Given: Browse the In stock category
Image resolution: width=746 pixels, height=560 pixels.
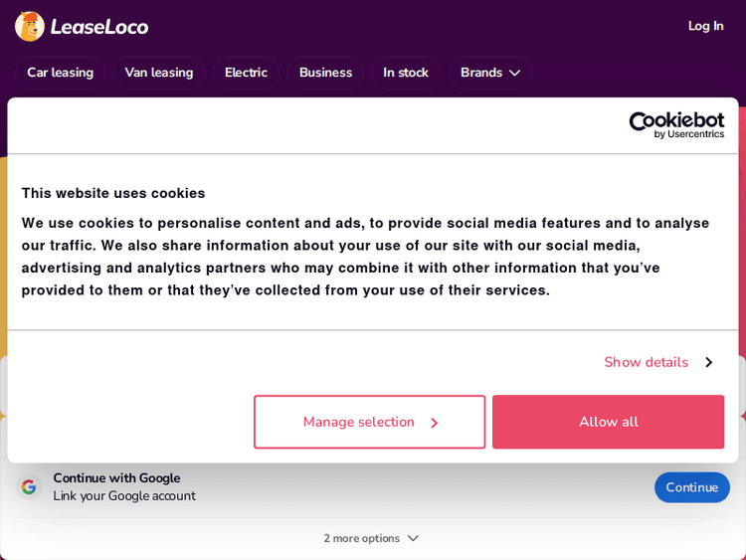Looking at the screenshot, I should pyautogui.click(x=406, y=73).
